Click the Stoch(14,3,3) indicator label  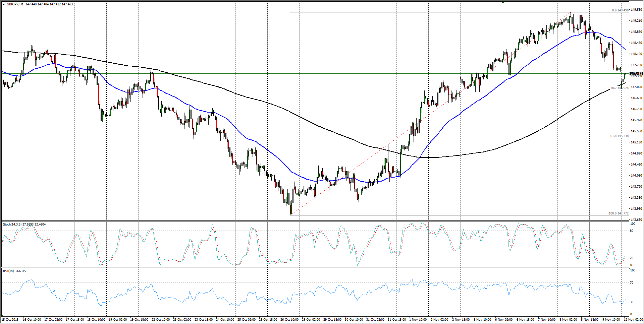click(x=12, y=224)
